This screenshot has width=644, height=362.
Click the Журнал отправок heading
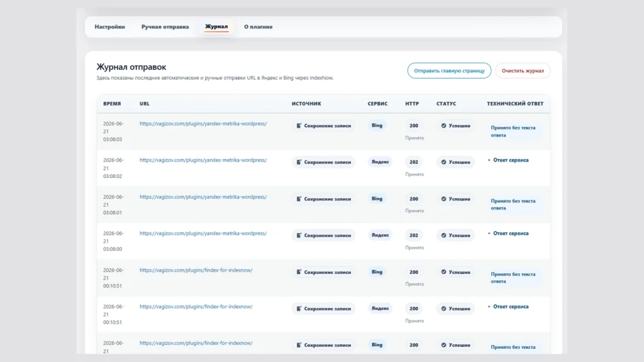click(x=131, y=67)
